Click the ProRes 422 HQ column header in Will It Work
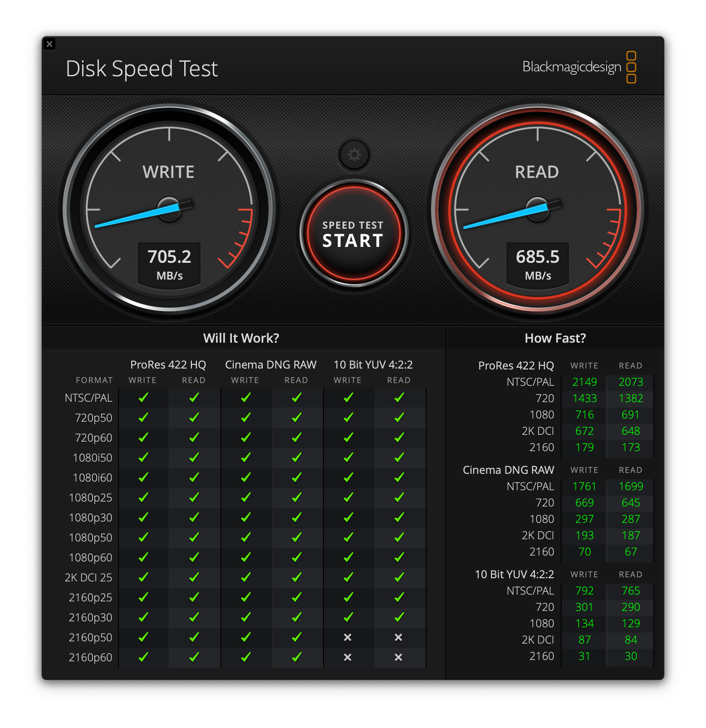 coord(168,365)
